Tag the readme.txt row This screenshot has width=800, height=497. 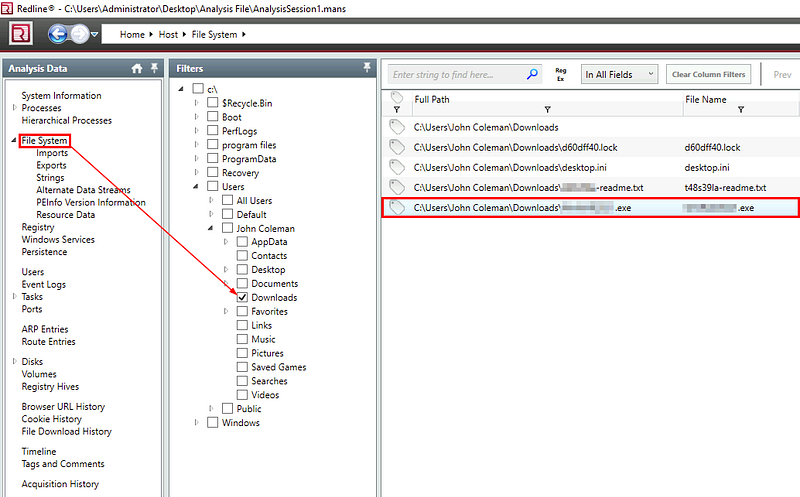tap(396, 187)
